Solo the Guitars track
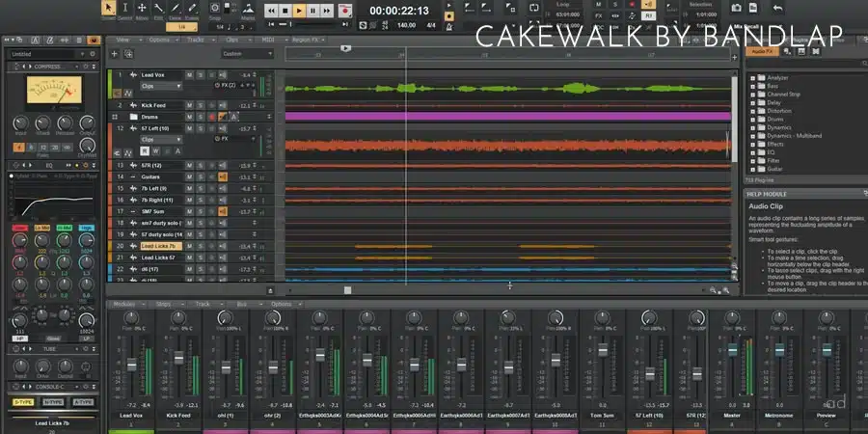This screenshot has height=434, width=868. click(201, 176)
